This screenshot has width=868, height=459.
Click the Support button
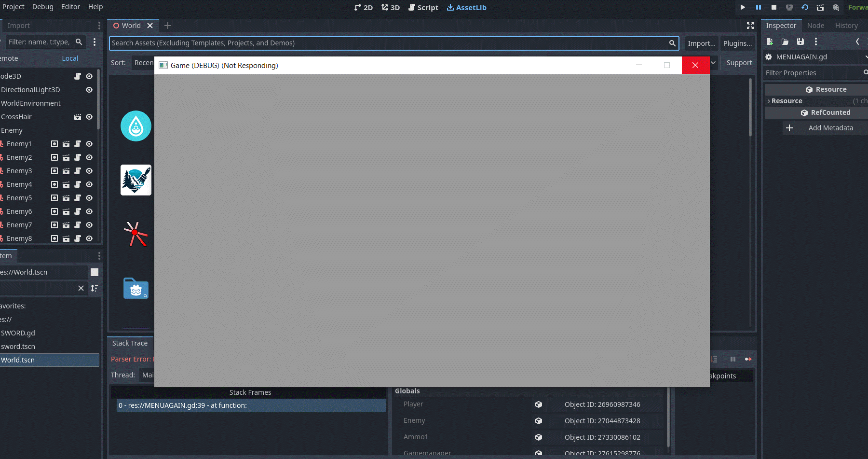(739, 63)
